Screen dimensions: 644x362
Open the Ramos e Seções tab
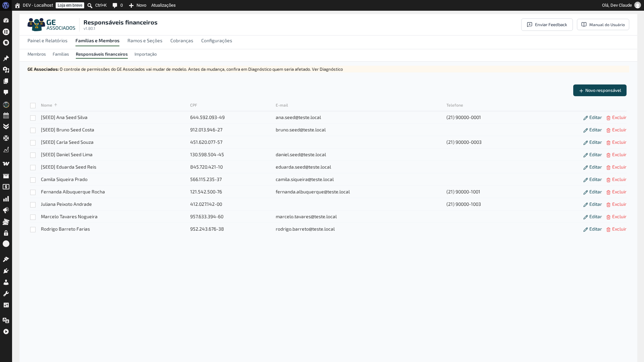coord(145,41)
